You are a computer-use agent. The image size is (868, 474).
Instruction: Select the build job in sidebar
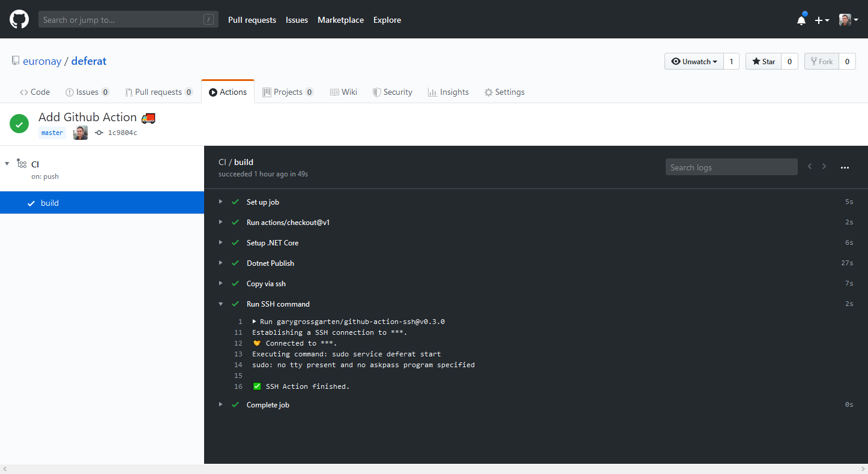pos(102,203)
